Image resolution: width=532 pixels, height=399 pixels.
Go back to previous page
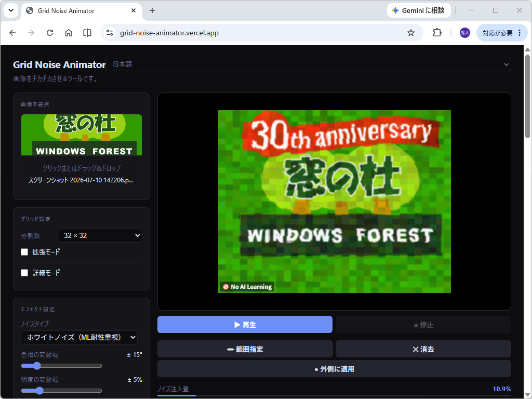(x=12, y=33)
